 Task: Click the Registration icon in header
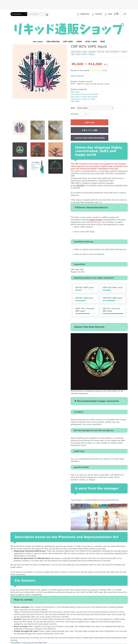(78, 14)
